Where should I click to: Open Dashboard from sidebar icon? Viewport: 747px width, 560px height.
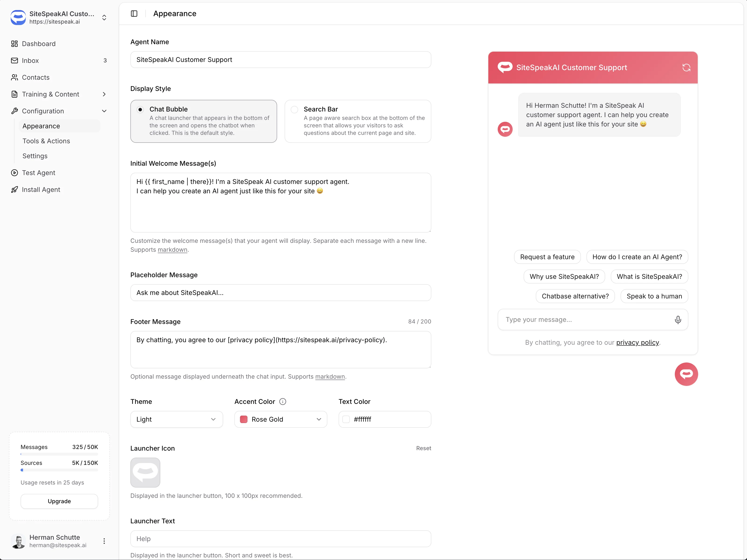[14, 43]
